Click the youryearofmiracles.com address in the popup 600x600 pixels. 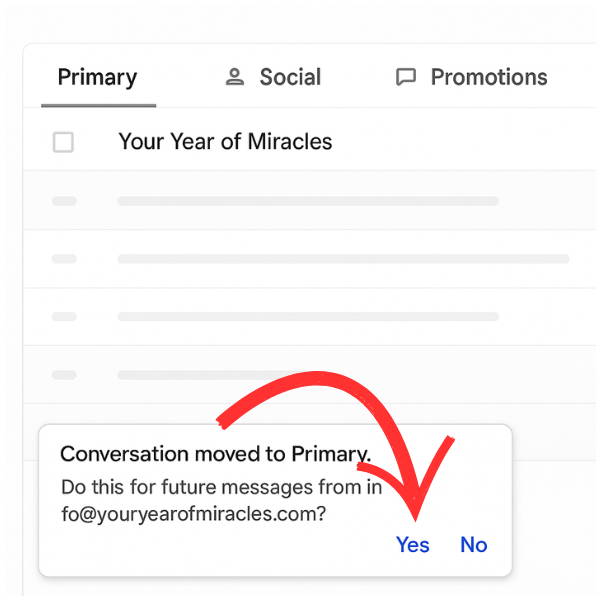pyautogui.click(x=195, y=515)
